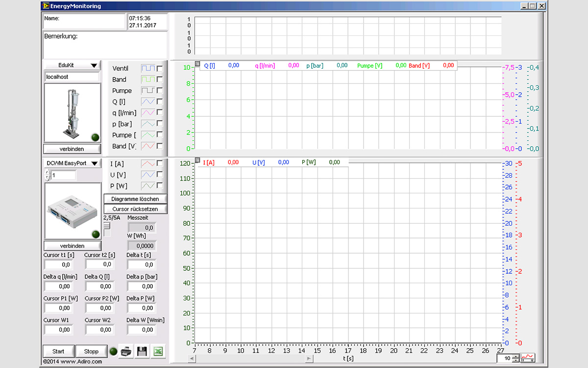Click the localhost address field

(72, 77)
